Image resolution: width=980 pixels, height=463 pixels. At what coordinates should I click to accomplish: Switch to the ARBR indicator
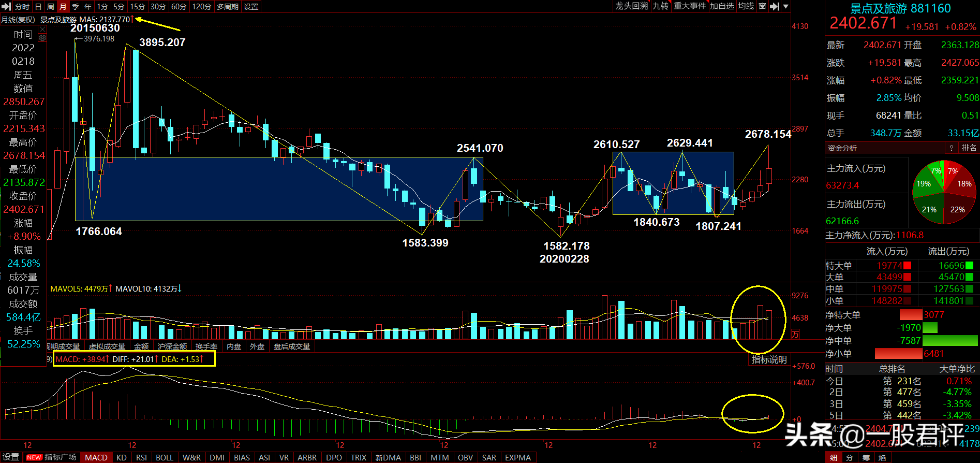click(307, 457)
